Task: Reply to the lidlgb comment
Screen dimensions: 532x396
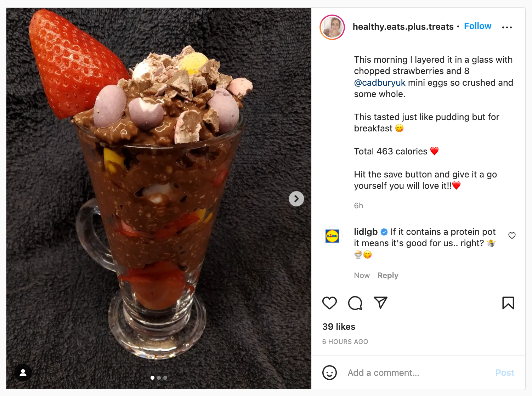Action: coord(388,276)
